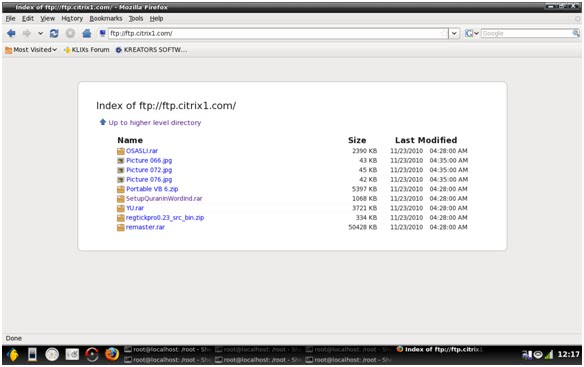Click the monitor tray icon left of eye icon
This screenshot has height=367, width=584.
pos(527,355)
